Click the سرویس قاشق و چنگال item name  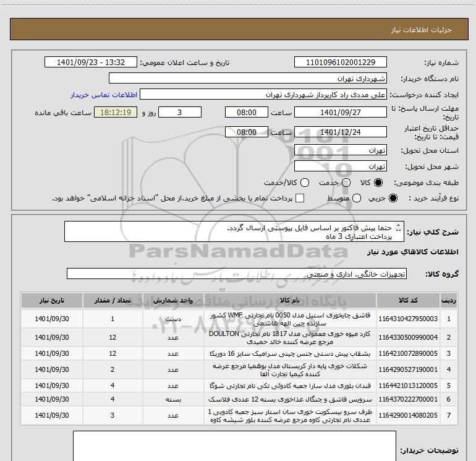pos(290,400)
